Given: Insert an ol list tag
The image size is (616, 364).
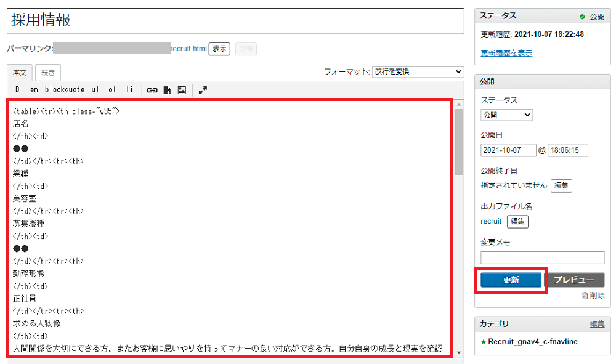Looking at the screenshot, I should click(x=112, y=89).
